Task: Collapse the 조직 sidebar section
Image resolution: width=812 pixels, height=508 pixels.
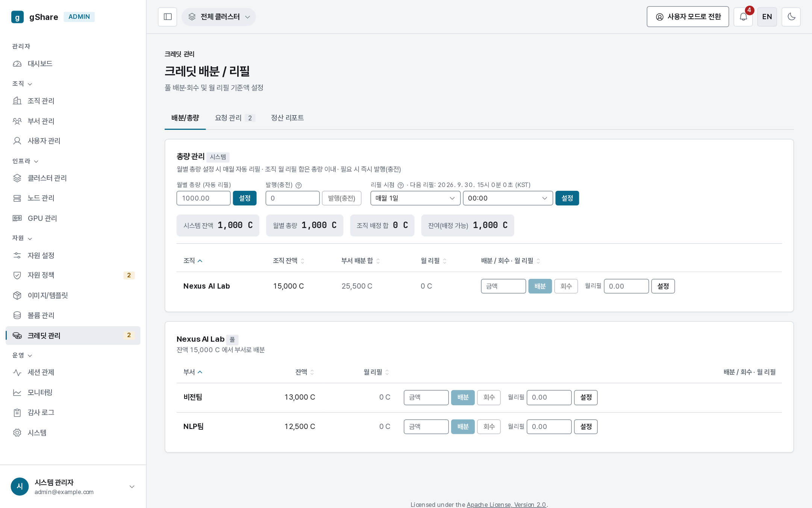Action: pos(22,84)
